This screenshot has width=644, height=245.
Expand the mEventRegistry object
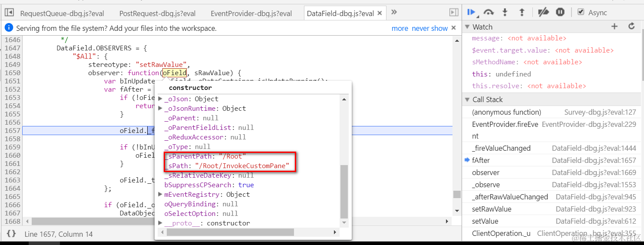coord(160,195)
